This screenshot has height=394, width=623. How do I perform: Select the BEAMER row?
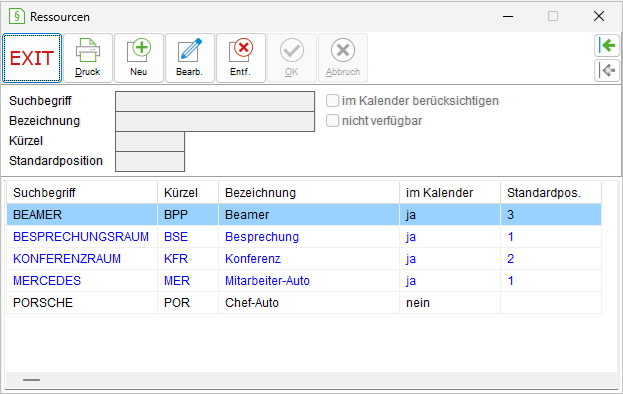click(304, 214)
